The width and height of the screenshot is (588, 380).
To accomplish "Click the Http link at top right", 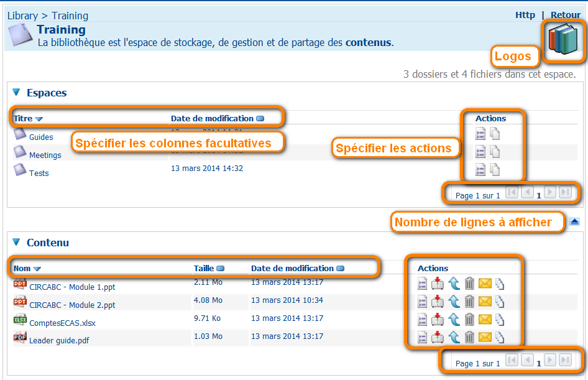I will (x=525, y=15).
